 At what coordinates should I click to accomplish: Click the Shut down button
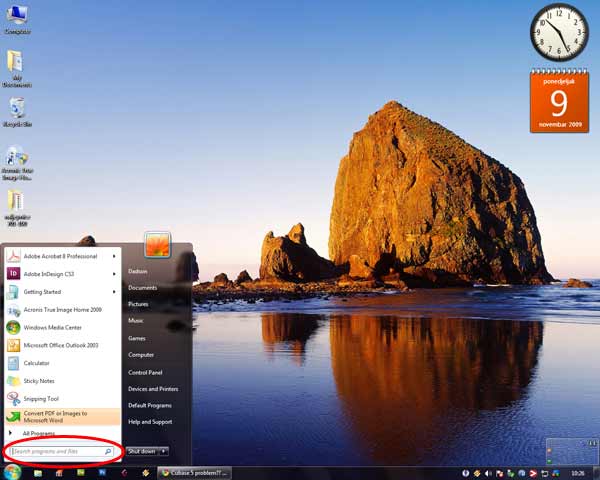[141, 451]
